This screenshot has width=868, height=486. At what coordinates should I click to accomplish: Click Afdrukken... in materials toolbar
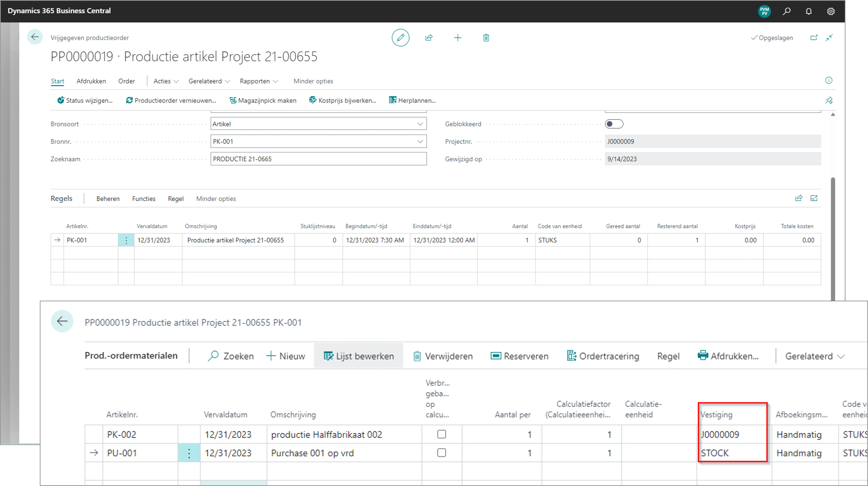click(728, 356)
